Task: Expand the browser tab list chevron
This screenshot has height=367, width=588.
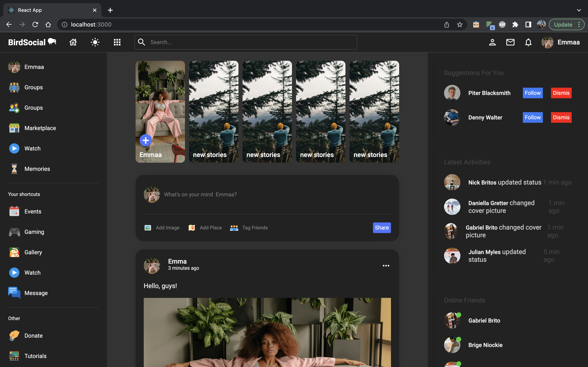Action: (x=579, y=10)
